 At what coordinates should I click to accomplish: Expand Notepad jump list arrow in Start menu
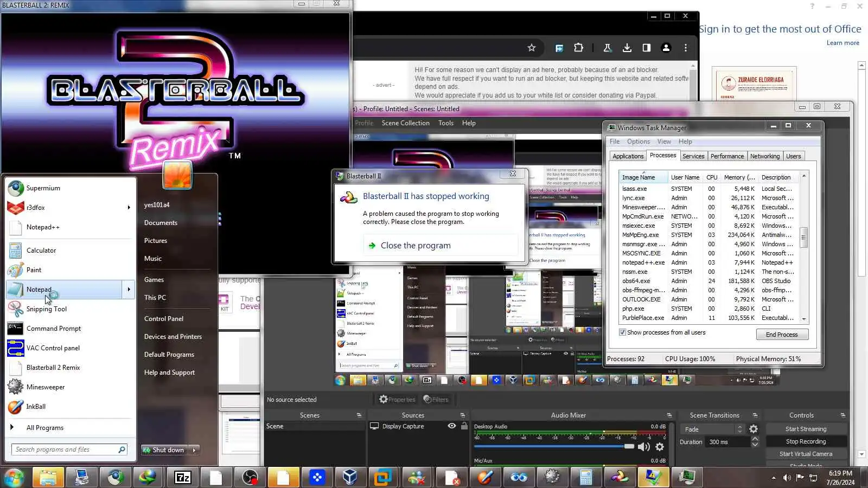(x=129, y=290)
